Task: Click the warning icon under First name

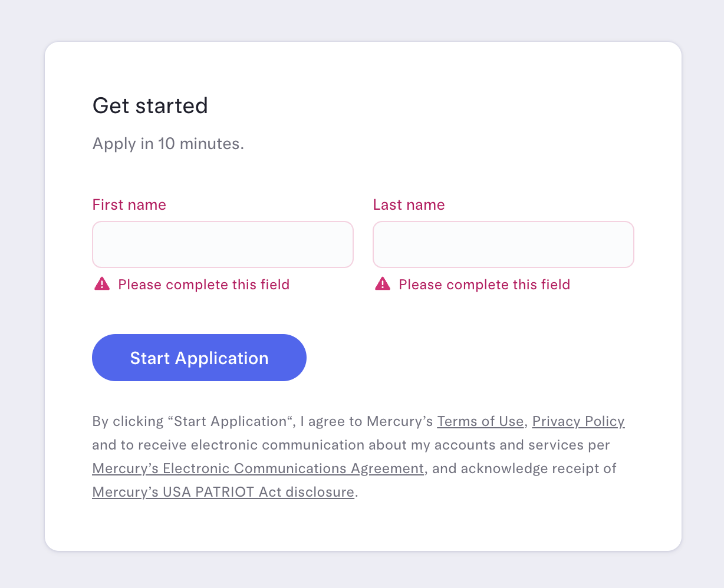Action: pyautogui.click(x=102, y=284)
